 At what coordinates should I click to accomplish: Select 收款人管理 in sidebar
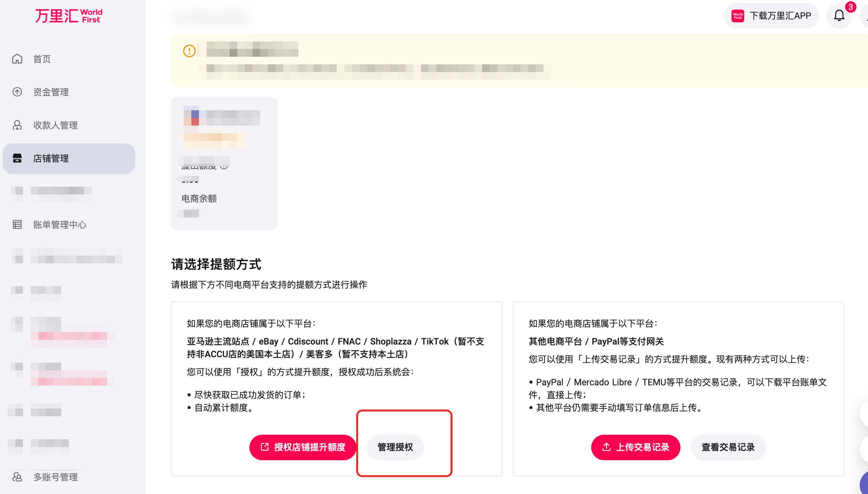(55, 125)
